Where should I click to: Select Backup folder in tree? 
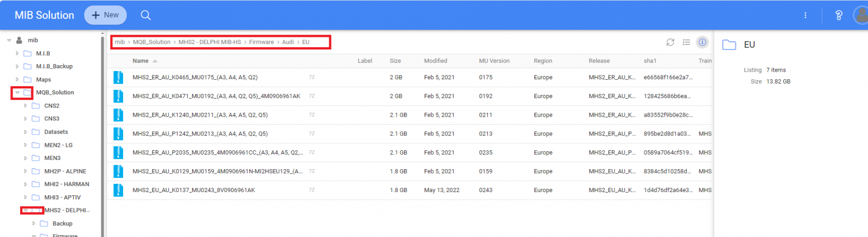point(62,223)
